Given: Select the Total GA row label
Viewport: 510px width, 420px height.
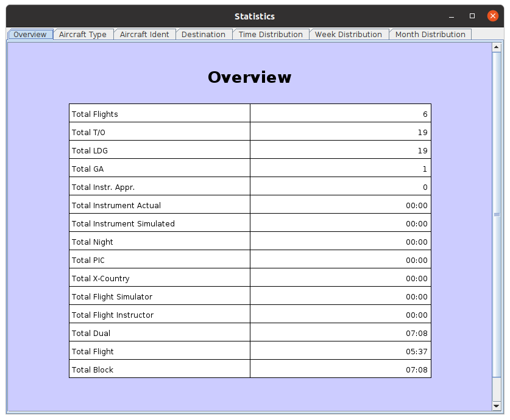Looking at the screenshot, I should point(88,169).
